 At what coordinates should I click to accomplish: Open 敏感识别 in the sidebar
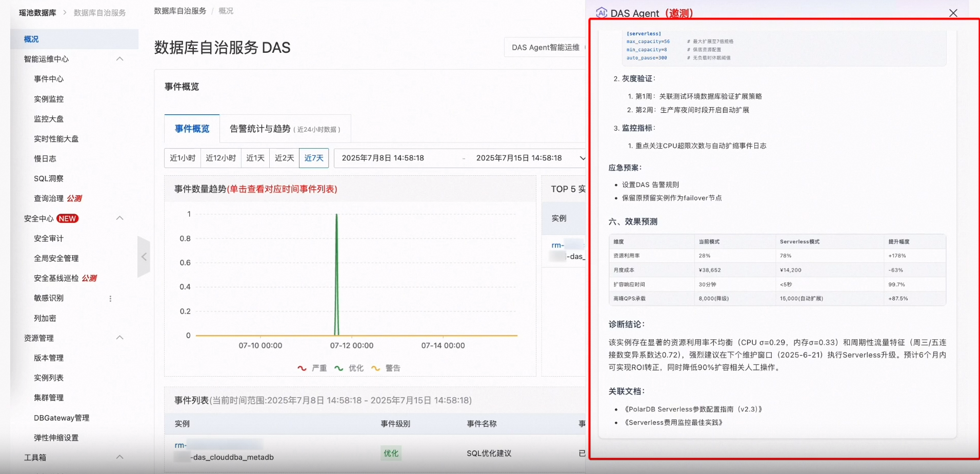49,298
